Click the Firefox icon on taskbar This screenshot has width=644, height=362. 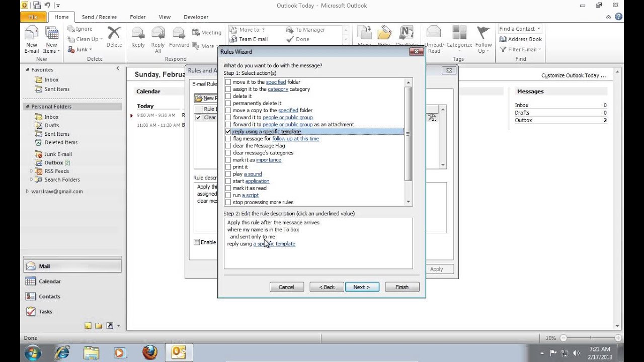[149, 352]
